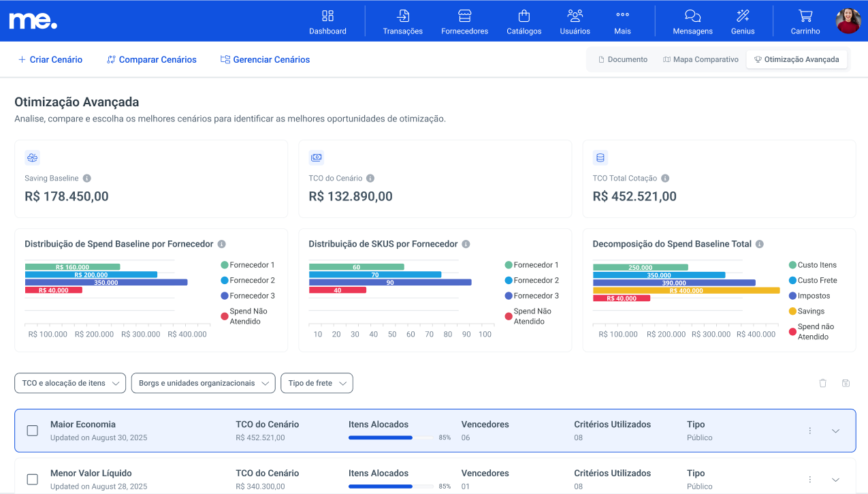Click Fornecedor 3 legend in Spend Baseline chart
Image resolution: width=868 pixels, height=494 pixels.
click(248, 296)
